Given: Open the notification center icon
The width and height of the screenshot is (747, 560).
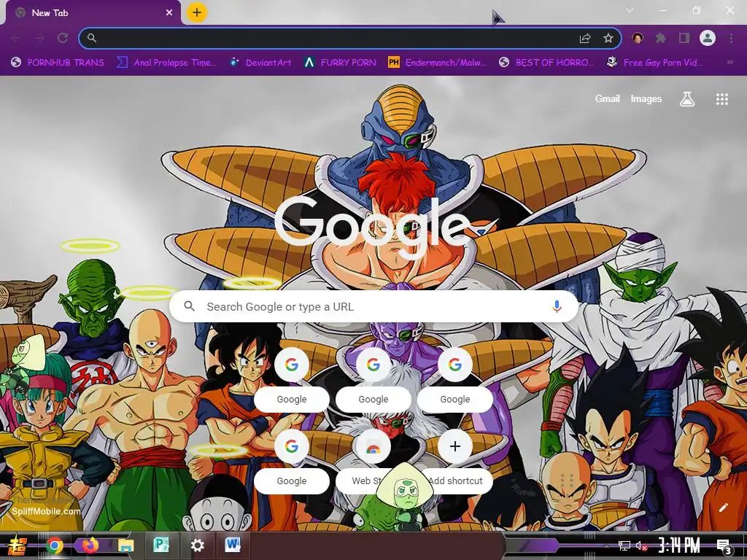Looking at the screenshot, I should pyautogui.click(x=724, y=547).
